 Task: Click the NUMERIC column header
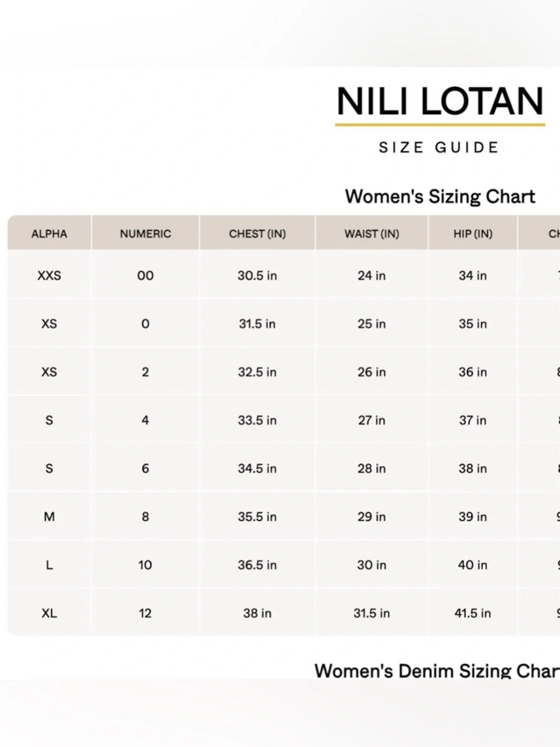[x=145, y=234]
